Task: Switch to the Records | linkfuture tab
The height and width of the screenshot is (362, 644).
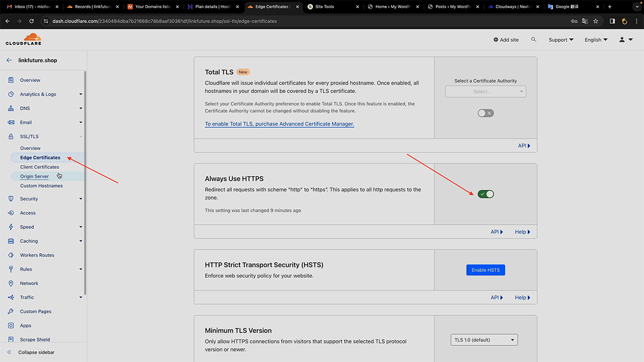Action: pyautogui.click(x=93, y=7)
